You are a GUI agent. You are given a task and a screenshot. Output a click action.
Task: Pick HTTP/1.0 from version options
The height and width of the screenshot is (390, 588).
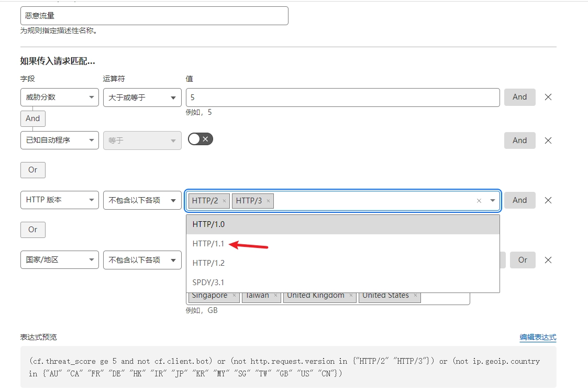[208, 224]
